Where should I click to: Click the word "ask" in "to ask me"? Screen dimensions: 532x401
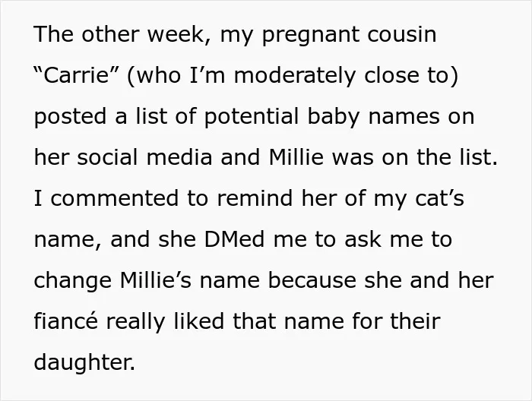tap(363, 239)
